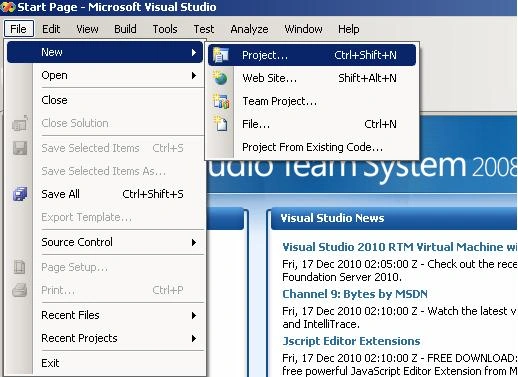Image resolution: width=518 pixels, height=377 pixels.
Task: Click the Ctrl+Shift+N shortcut text
Action: [365, 55]
